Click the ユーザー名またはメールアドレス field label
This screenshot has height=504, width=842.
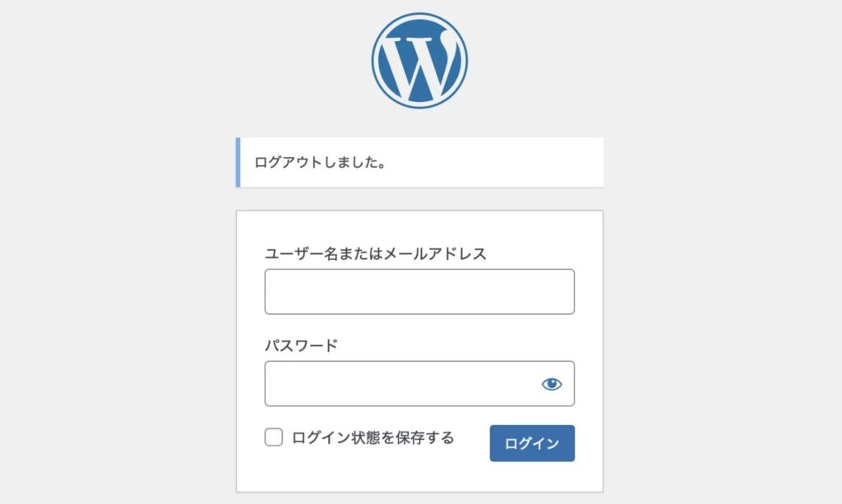coord(376,254)
